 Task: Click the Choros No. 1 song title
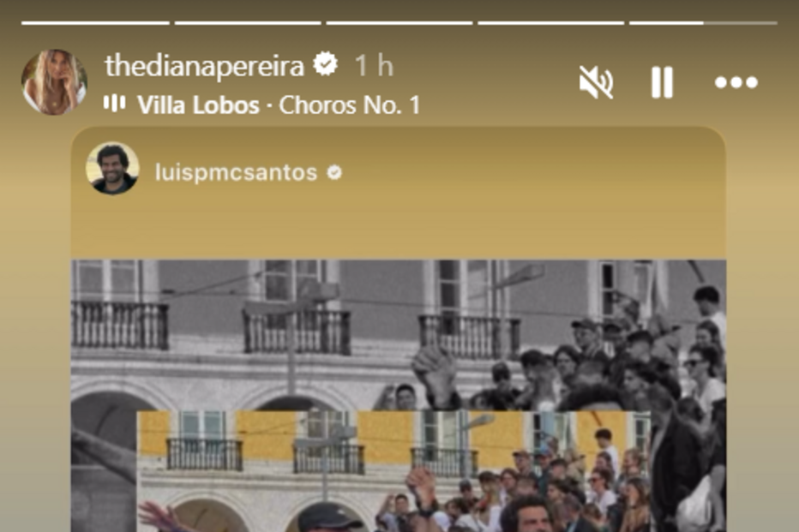point(350,105)
